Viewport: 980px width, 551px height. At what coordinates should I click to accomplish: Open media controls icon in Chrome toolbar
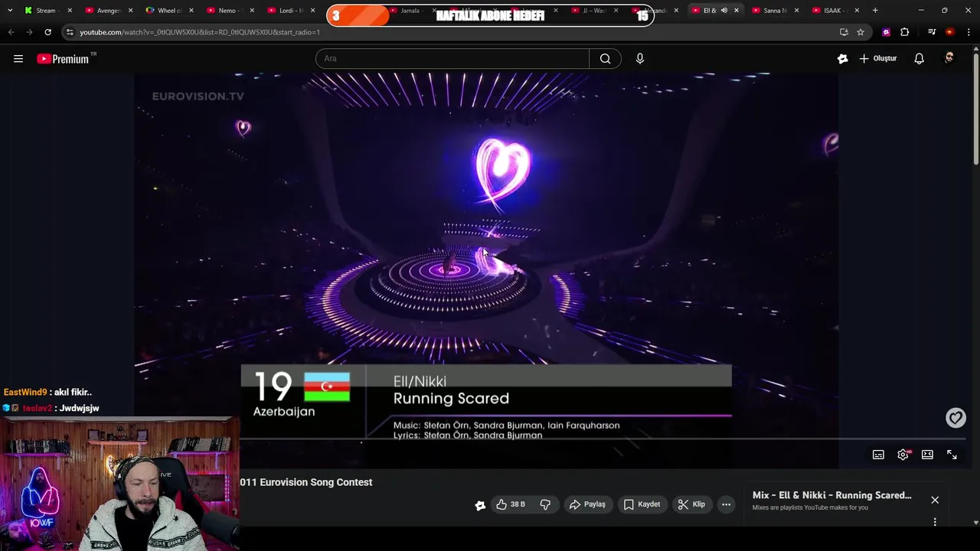(x=932, y=32)
